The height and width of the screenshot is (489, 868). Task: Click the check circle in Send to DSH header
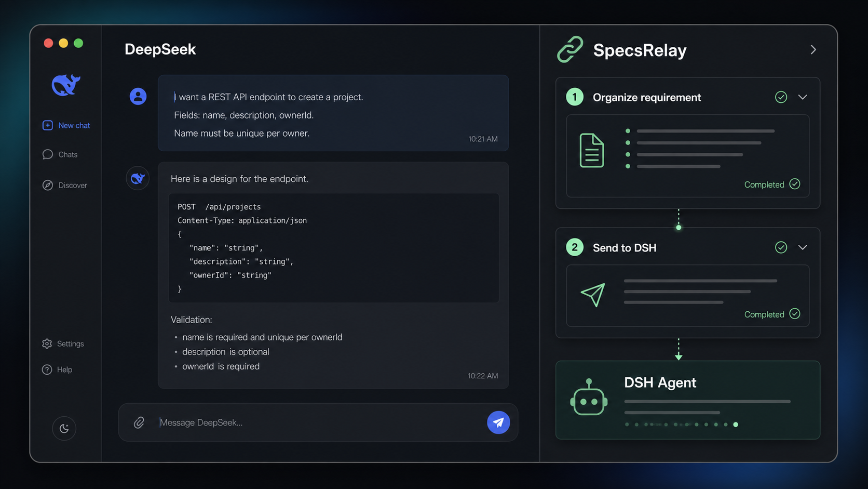(x=781, y=247)
